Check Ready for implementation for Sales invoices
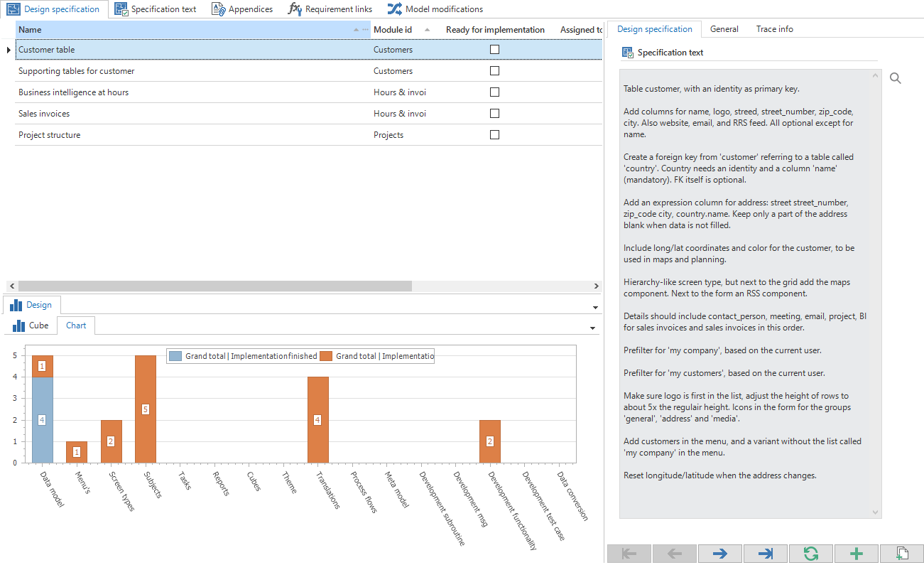Viewport: 924px width, 565px height. pyautogui.click(x=495, y=114)
